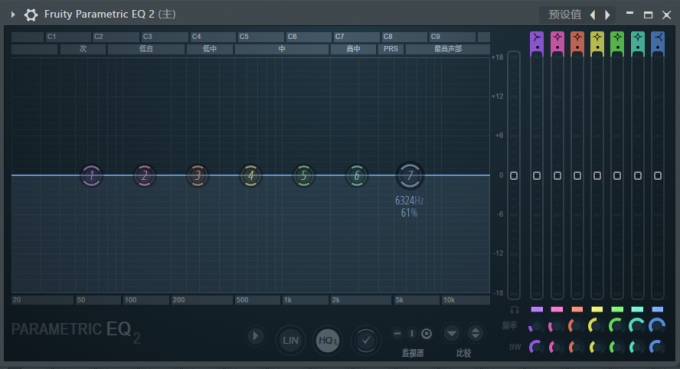
Task: Click the 最高声部 treble range label
Action: pyautogui.click(x=448, y=49)
